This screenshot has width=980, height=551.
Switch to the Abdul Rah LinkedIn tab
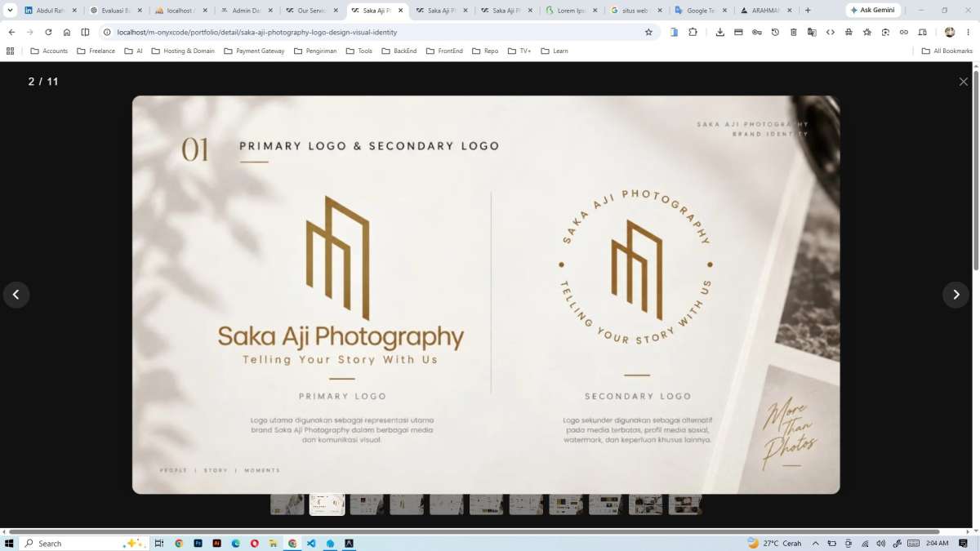point(51,11)
